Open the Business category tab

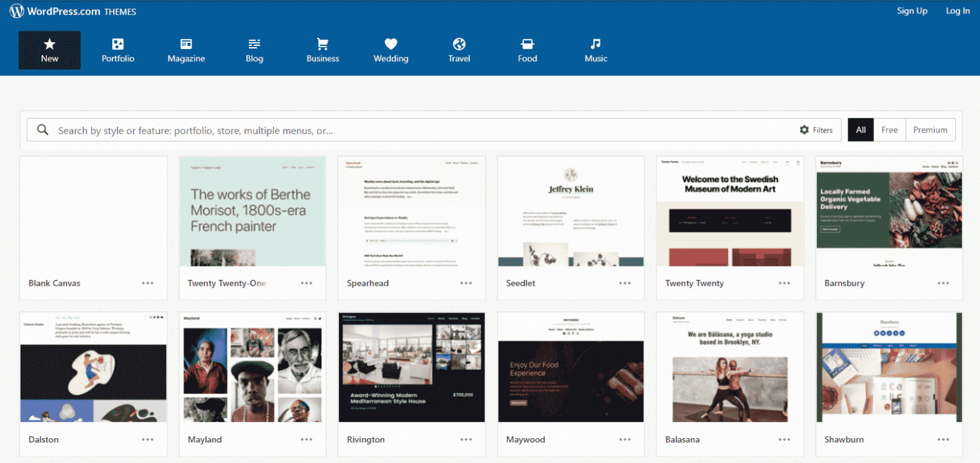[x=322, y=50]
